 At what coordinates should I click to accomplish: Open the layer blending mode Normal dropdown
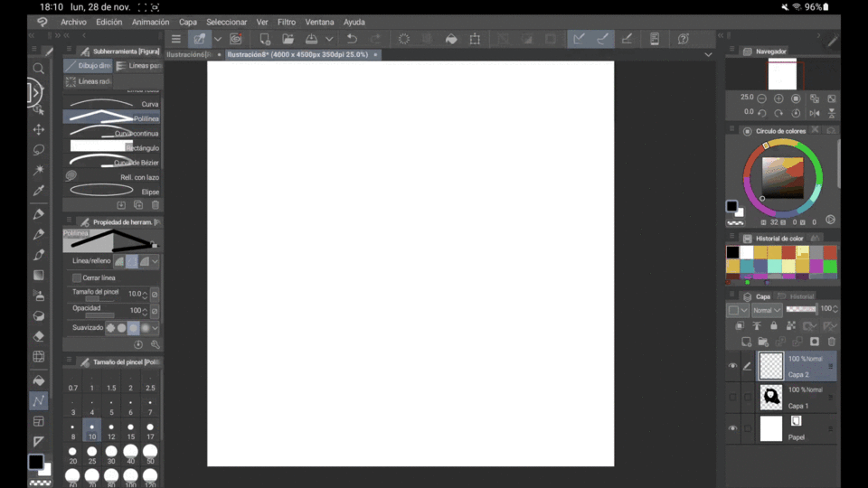pos(767,310)
